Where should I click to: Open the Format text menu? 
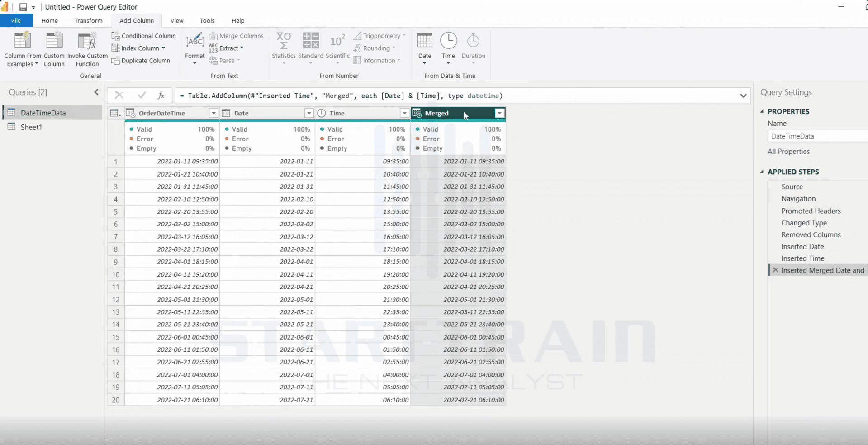click(x=194, y=49)
